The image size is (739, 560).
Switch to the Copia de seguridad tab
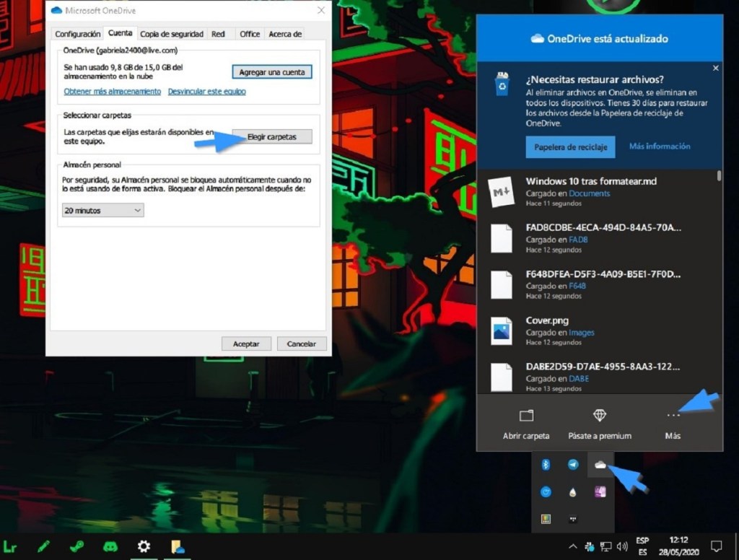click(172, 34)
